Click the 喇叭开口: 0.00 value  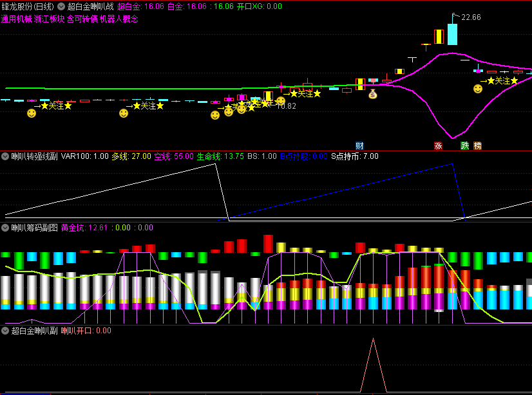(86, 331)
